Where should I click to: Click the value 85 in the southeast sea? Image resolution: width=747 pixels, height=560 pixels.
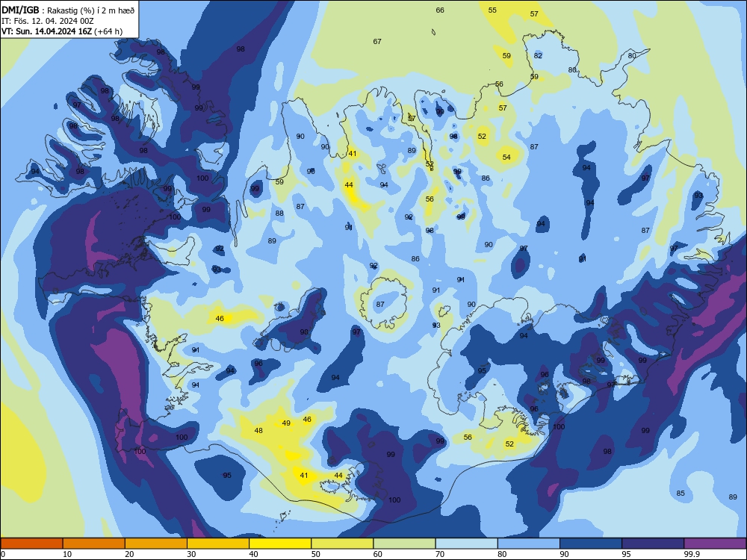(x=681, y=494)
